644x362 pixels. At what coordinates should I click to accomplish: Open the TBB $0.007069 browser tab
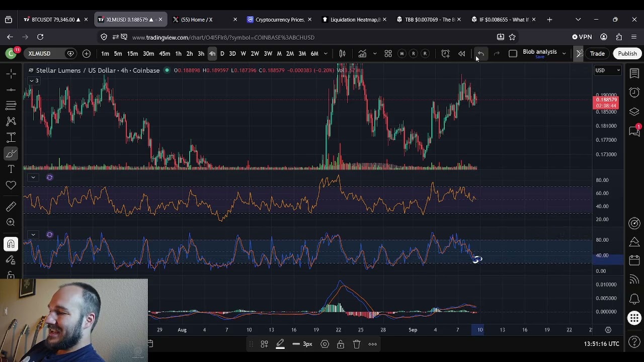[429, 20]
